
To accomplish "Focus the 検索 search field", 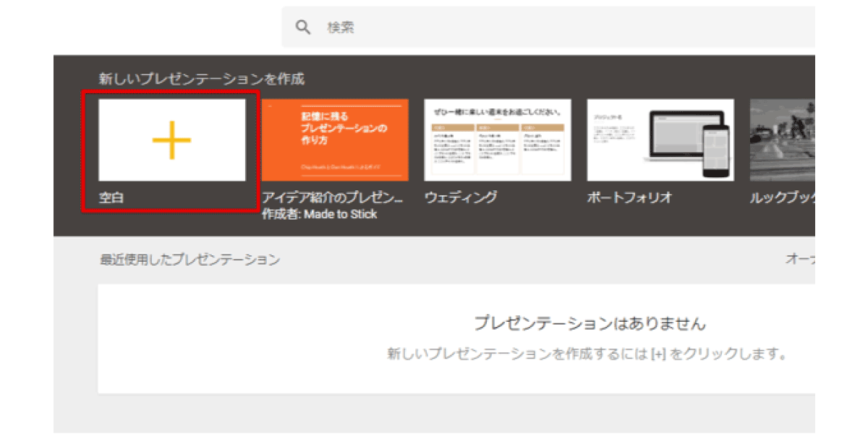I will click(x=548, y=27).
